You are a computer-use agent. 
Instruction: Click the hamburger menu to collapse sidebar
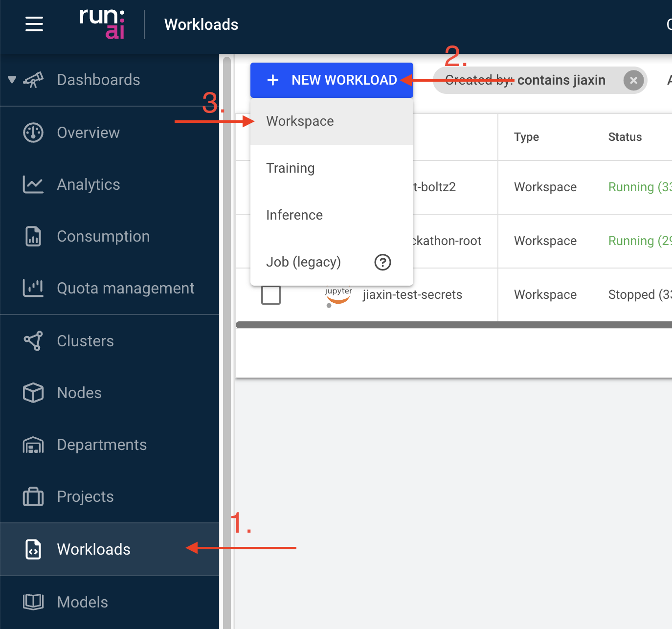point(34,24)
